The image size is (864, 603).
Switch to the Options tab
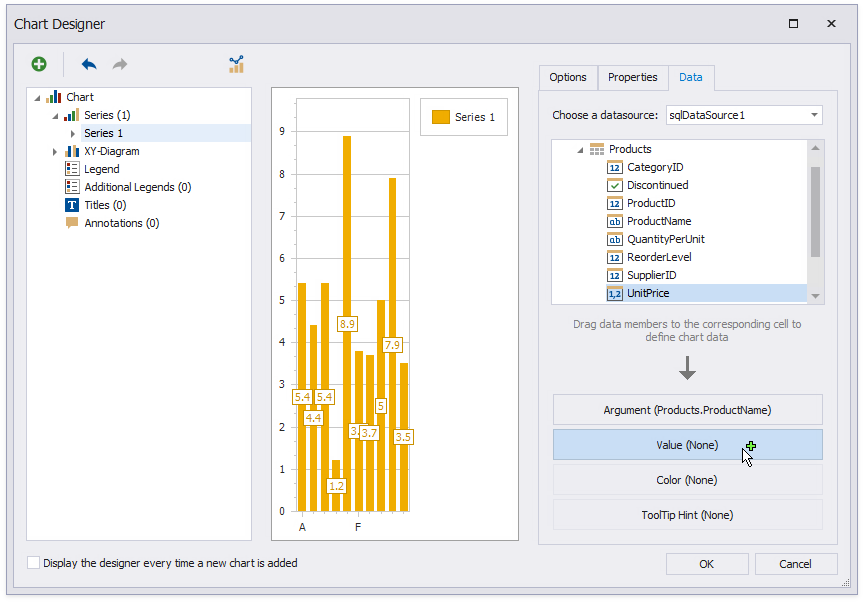[568, 77]
